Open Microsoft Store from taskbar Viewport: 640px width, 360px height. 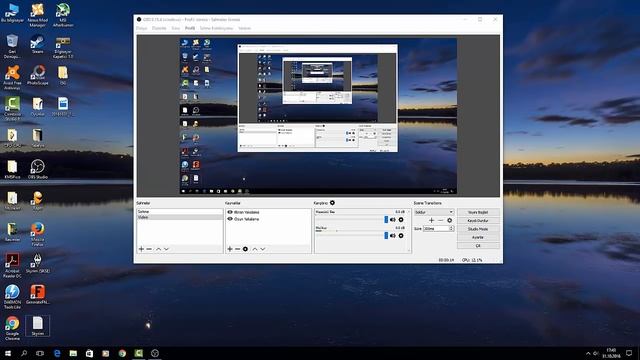[89, 353]
